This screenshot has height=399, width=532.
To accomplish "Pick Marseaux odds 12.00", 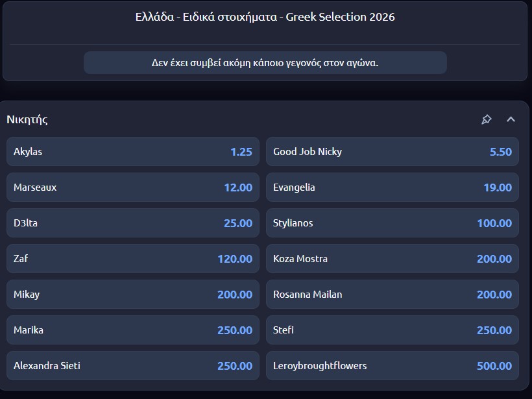I will point(132,187).
